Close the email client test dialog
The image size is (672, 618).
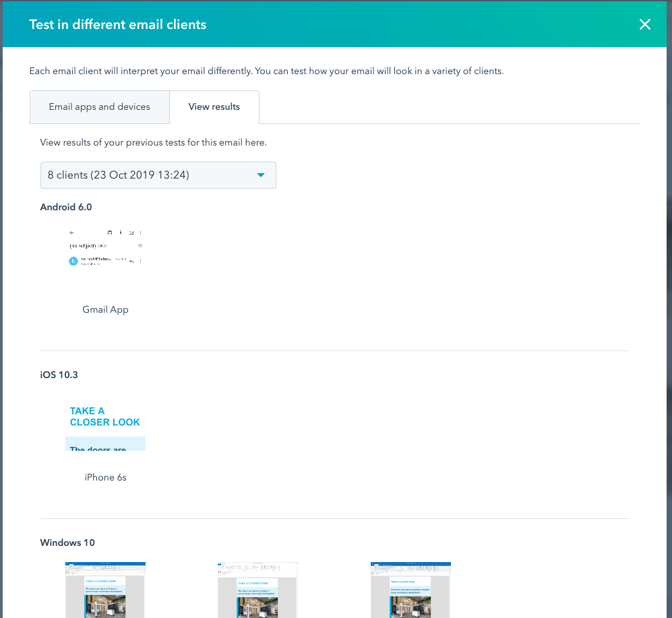[x=644, y=24]
